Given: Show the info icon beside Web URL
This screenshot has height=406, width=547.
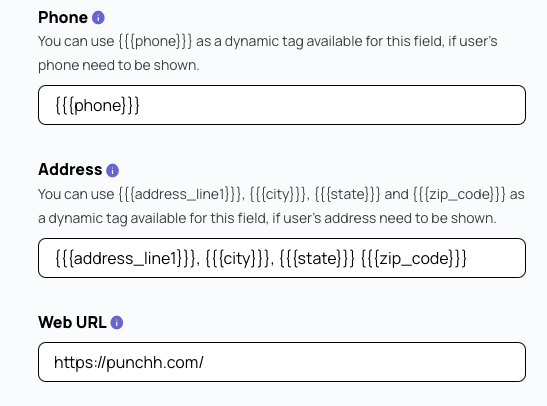Looking at the screenshot, I should (117, 323).
